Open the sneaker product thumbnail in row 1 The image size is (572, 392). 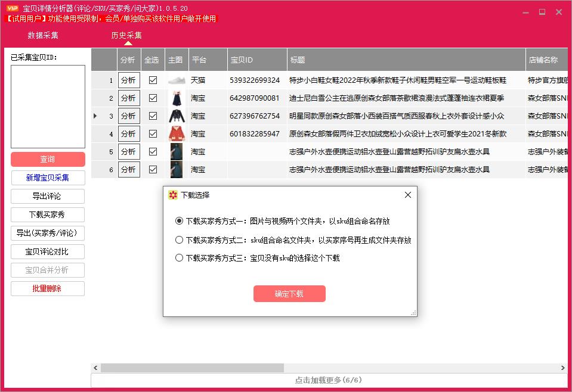[176, 80]
